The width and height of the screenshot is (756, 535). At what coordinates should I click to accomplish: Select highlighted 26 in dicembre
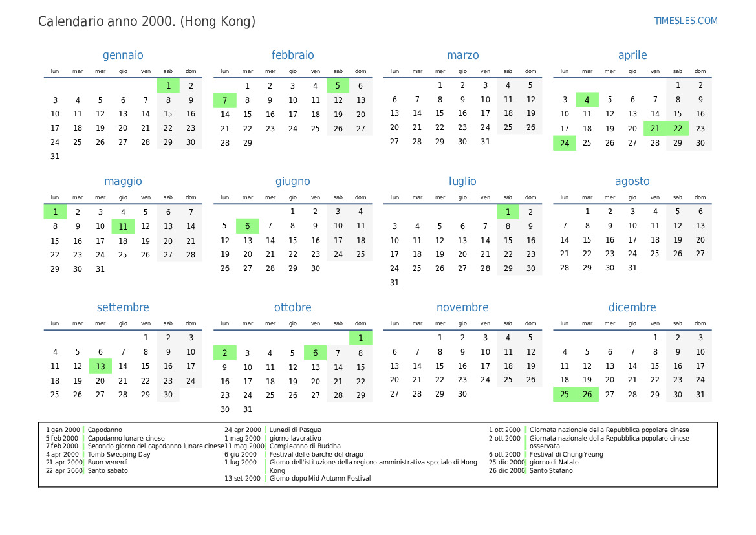[587, 394]
